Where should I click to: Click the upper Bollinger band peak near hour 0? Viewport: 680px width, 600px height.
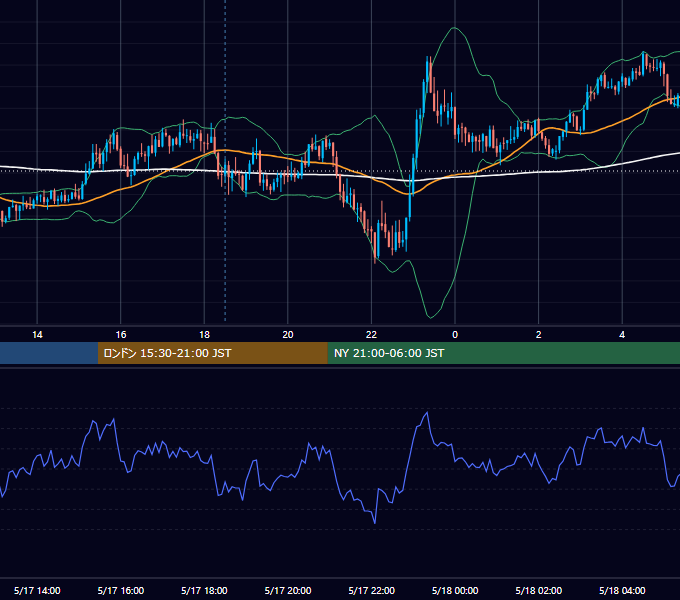click(x=454, y=28)
